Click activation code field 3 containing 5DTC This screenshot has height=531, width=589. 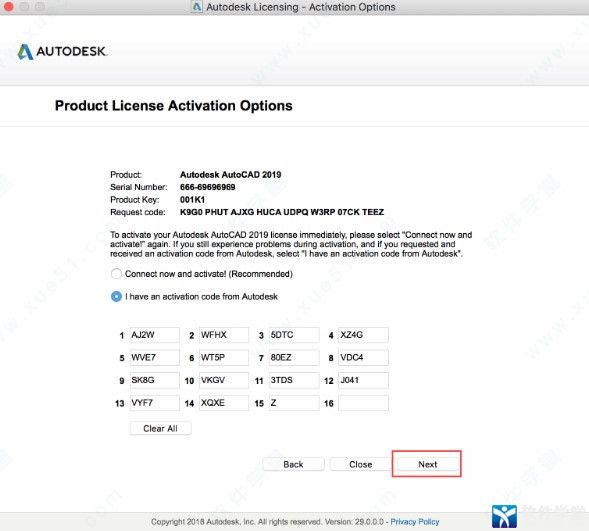[x=294, y=335]
